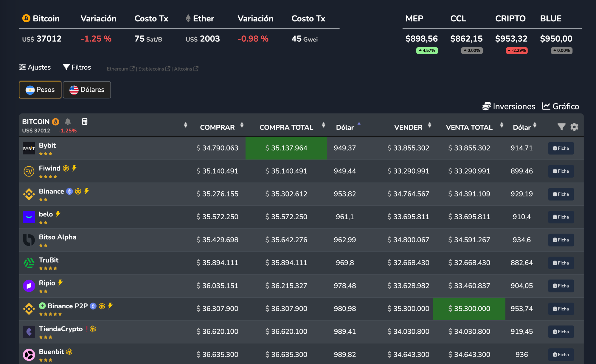Image resolution: width=596 pixels, height=364 pixels.
Task: Open the Ficha button for Fiwind
Action: [x=561, y=171]
